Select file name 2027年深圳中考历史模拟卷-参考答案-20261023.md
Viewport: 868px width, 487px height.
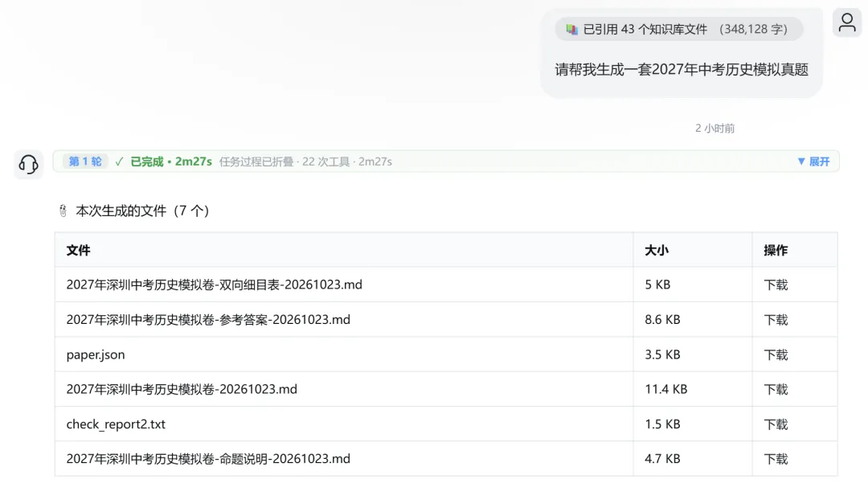click(208, 320)
